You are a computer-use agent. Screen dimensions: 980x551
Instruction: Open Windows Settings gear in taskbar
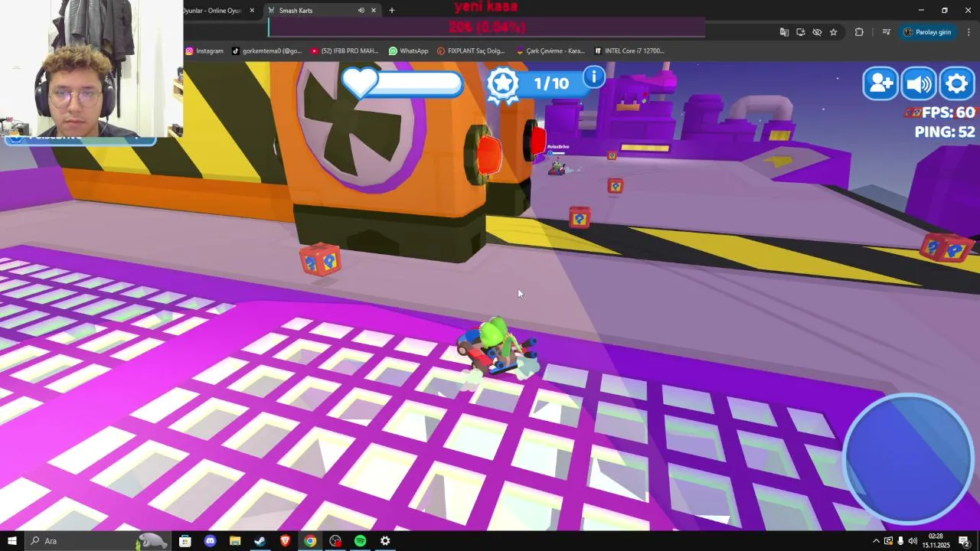pyautogui.click(x=385, y=541)
